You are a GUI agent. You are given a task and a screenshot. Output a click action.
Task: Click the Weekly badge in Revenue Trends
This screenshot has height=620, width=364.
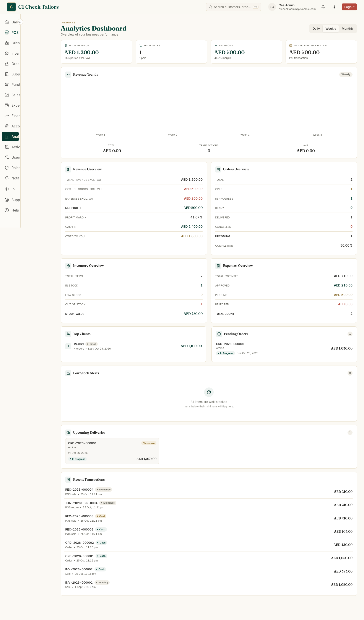(346, 74)
